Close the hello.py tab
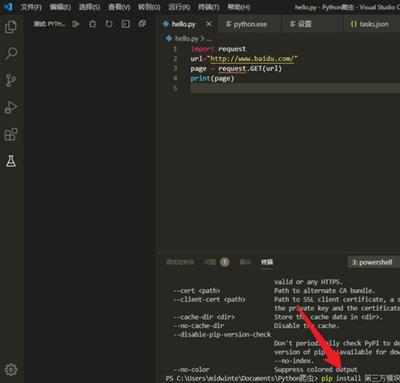 coord(209,24)
